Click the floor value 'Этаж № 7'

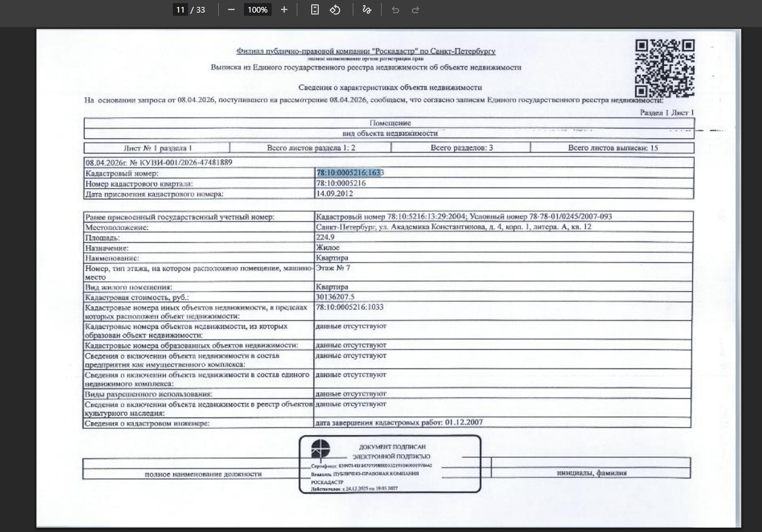click(333, 268)
